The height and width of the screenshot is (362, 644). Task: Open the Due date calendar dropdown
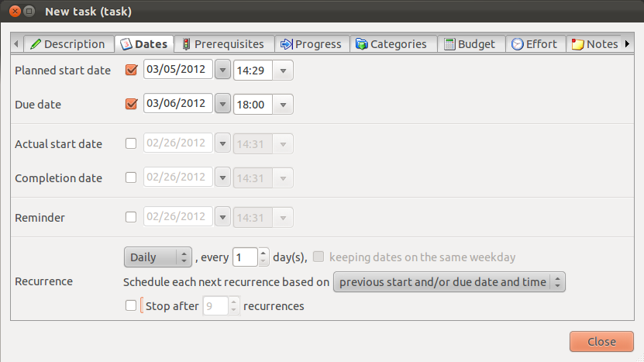click(x=222, y=104)
